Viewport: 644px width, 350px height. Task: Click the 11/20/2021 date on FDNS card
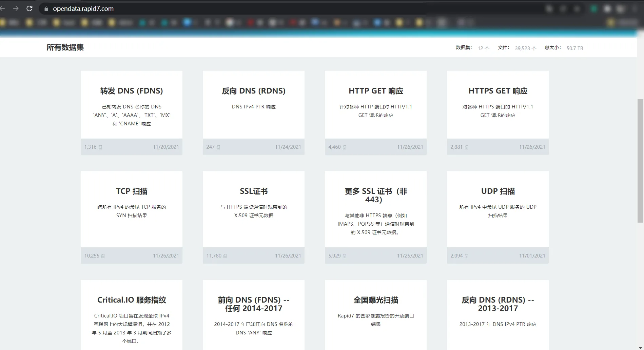tap(166, 147)
